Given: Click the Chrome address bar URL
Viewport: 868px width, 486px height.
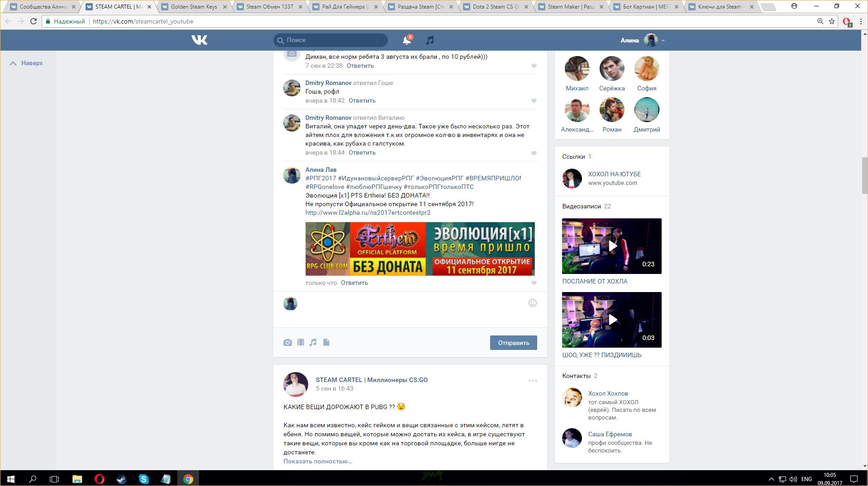Looking at the screenshot, I should click(x=143, y=21).
